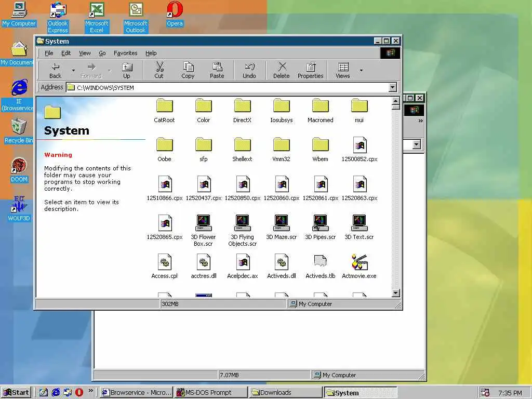
Task: Expand the taskbar Quick Launch chevron
Action: (x=90, y=391)
